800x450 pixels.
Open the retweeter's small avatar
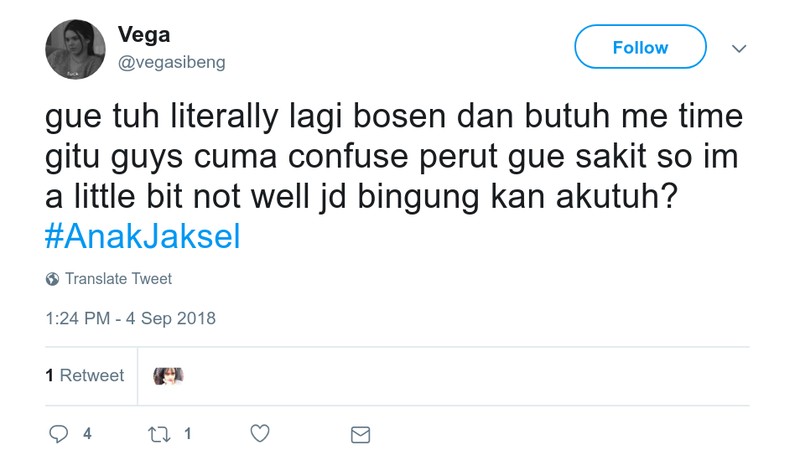[168, 376]
